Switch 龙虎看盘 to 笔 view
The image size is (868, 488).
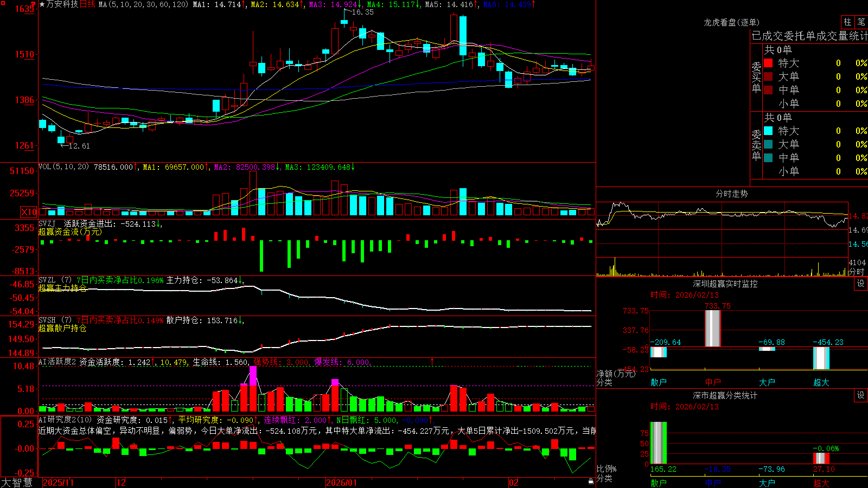click(861, 22)
